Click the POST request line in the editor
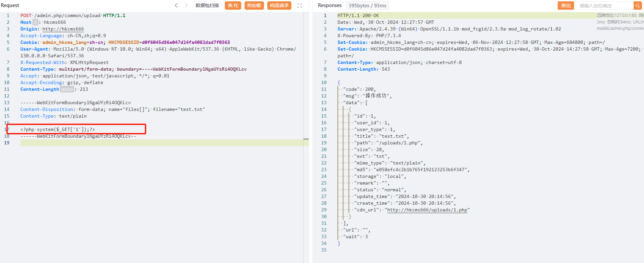The width and height of the screenshot is (644, 263). click(73, 15)
